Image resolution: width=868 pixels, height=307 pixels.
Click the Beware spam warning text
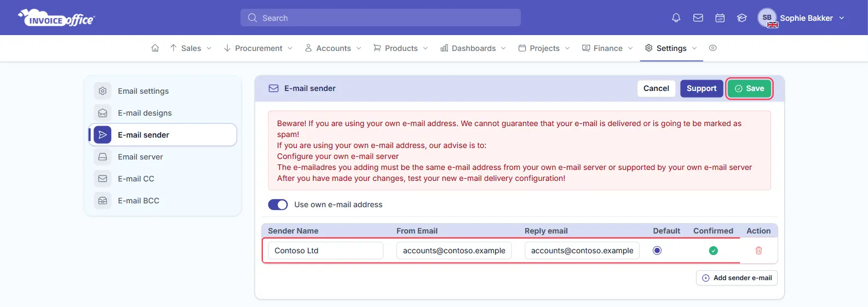(509, 129)
